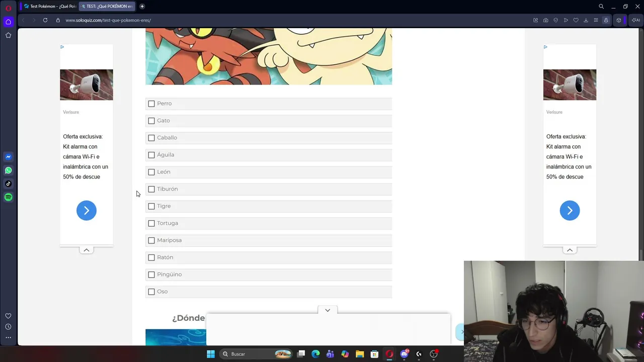Check the Ratón option
The width and height of the screenshot is (644, 362).
[151, 257]
